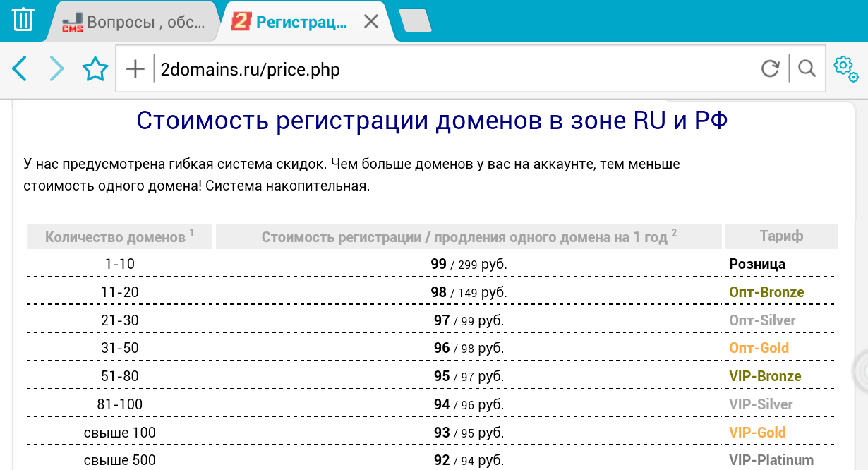Click the VIP-Platinum tariff label
Screen dimensions: 868x470
(771, 460)
